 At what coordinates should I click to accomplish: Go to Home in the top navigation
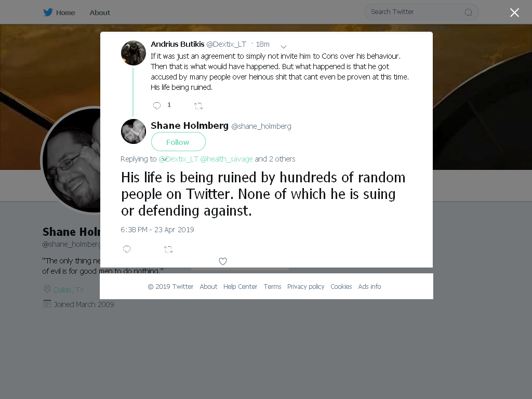(x=65, y=12)
